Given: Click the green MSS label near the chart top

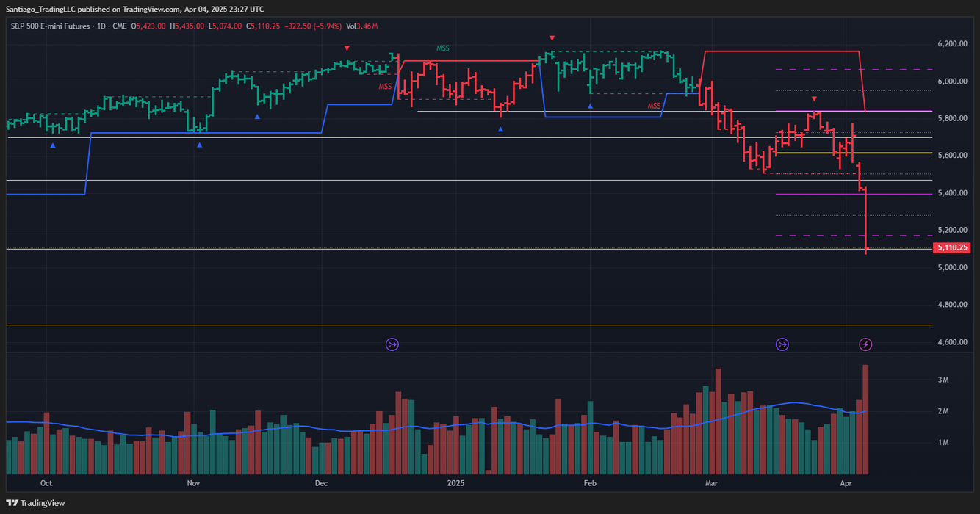Looking at the screenshot, I should tap(442, 48).
